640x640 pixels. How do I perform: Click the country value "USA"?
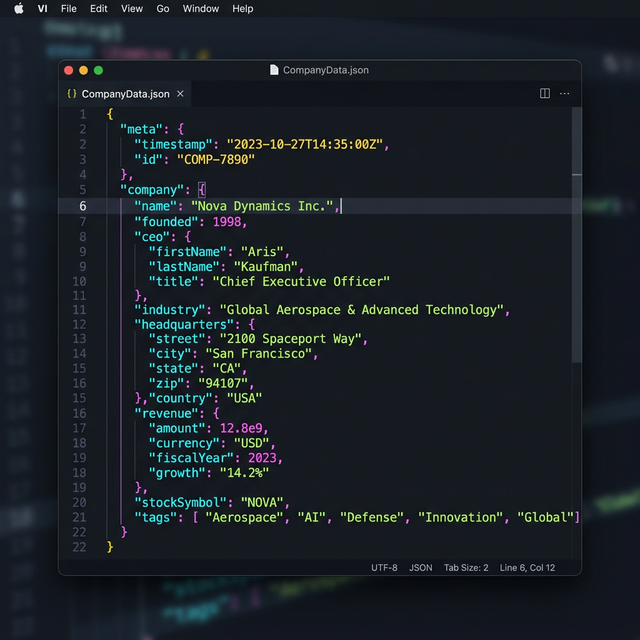click(x=244, y=398)
